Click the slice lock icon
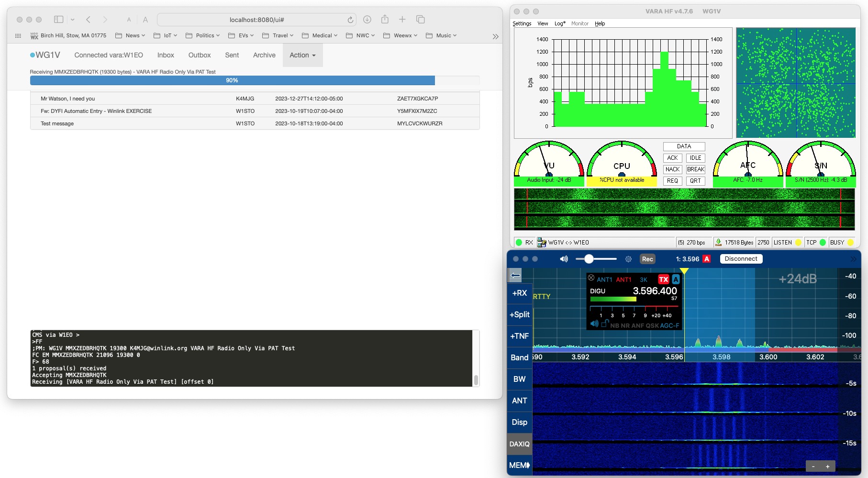The height and width of the screenshot is (478, 868). [x=605, y=324]
